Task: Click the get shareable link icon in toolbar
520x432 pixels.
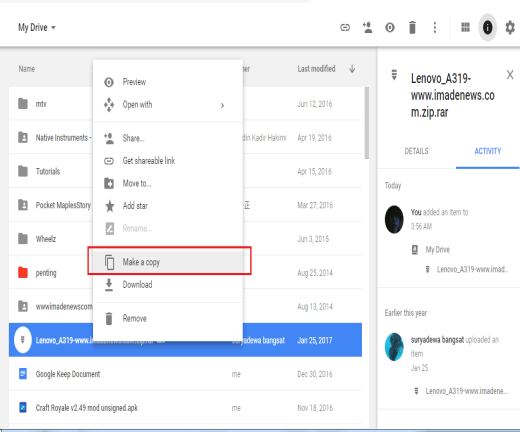Action: click(x=345, y=27)
